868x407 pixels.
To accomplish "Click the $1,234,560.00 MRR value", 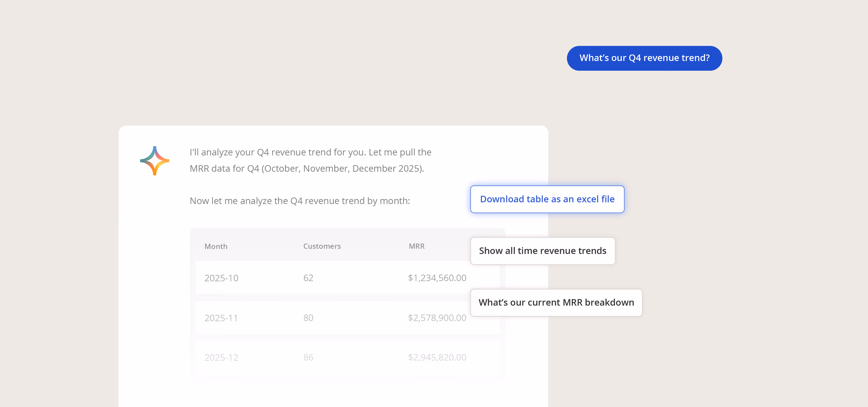I will pos(437,278).
